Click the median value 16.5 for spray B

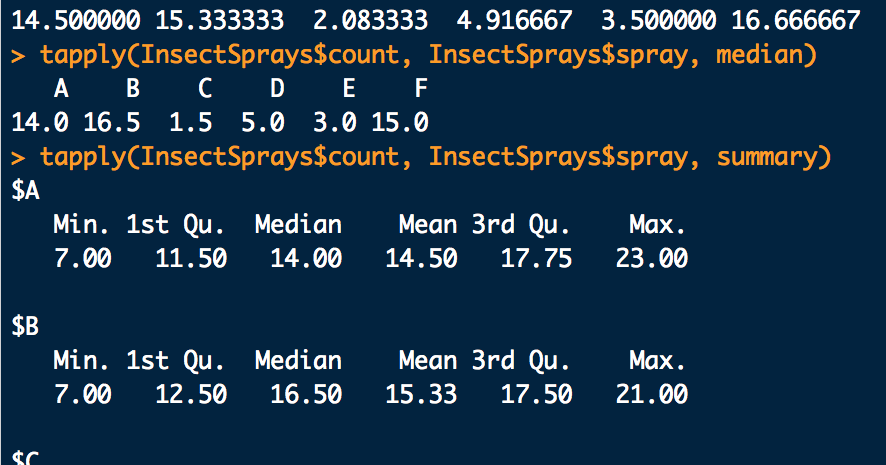click(x=112, y=123)
